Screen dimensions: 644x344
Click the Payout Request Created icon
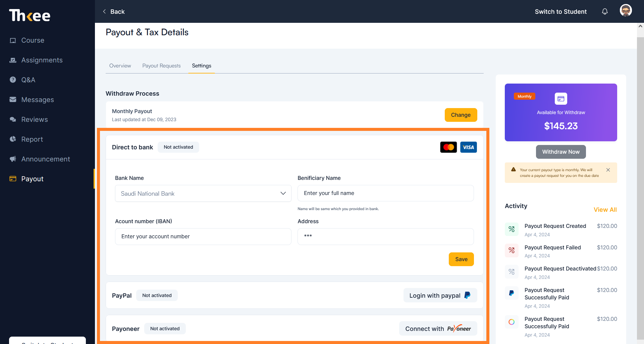(512, 229)
